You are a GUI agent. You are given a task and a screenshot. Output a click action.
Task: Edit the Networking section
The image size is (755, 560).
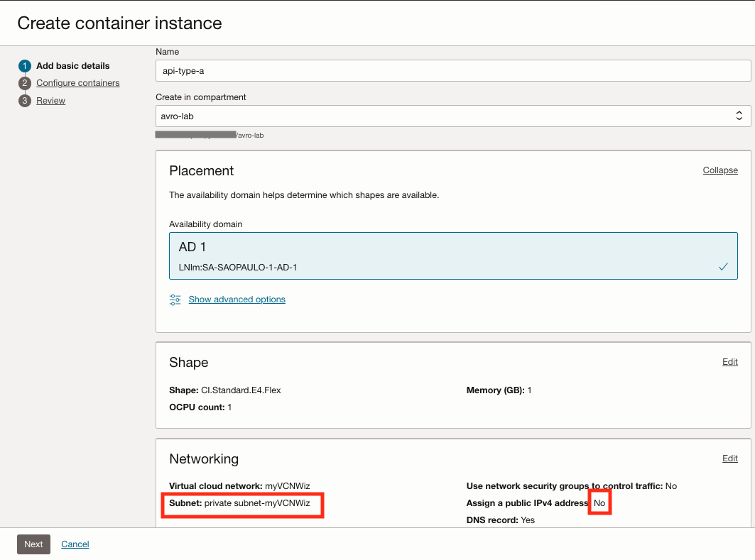[x=729, y=459]
